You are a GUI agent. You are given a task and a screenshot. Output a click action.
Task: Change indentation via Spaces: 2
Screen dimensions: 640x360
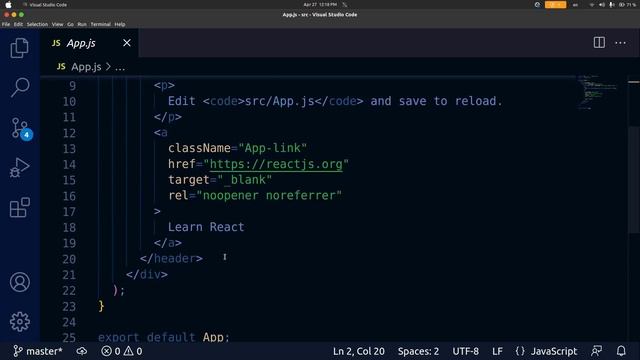point(418,351)
